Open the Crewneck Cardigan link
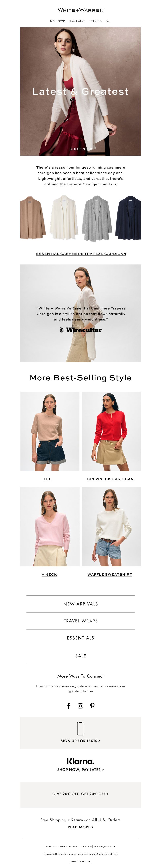The width and height of the screenshot is (161, 868). [110, 479]
